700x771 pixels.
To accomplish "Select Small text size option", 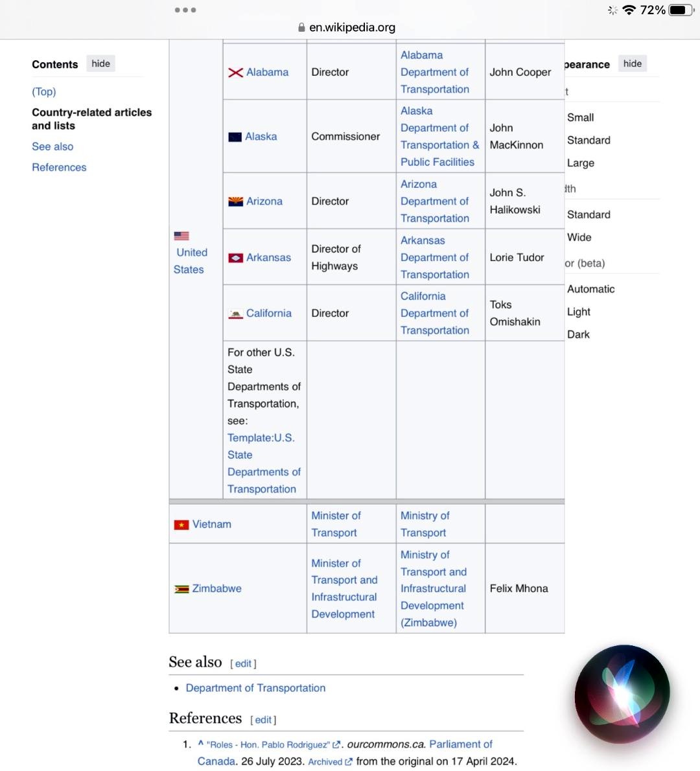I will pyautogui.click(x=581, y=117).
